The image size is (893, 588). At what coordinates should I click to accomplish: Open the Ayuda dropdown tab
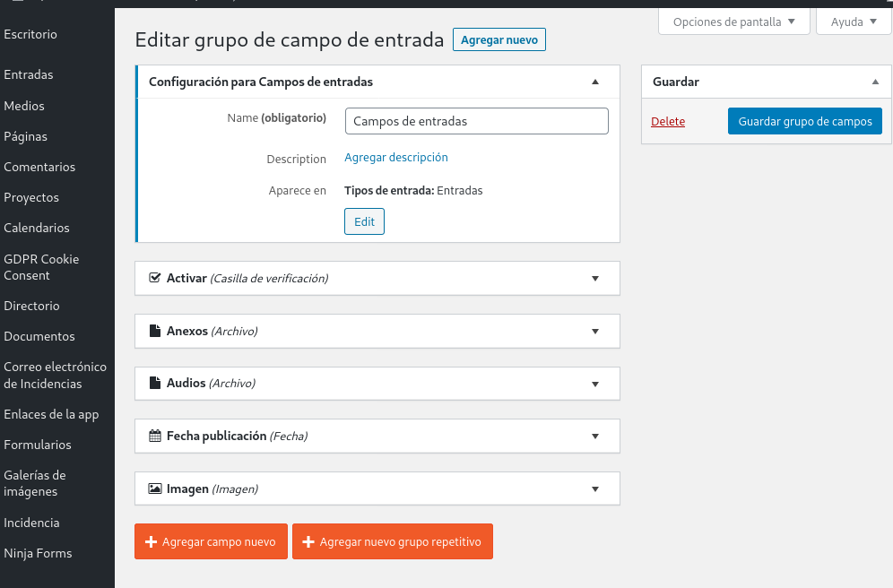853,22
